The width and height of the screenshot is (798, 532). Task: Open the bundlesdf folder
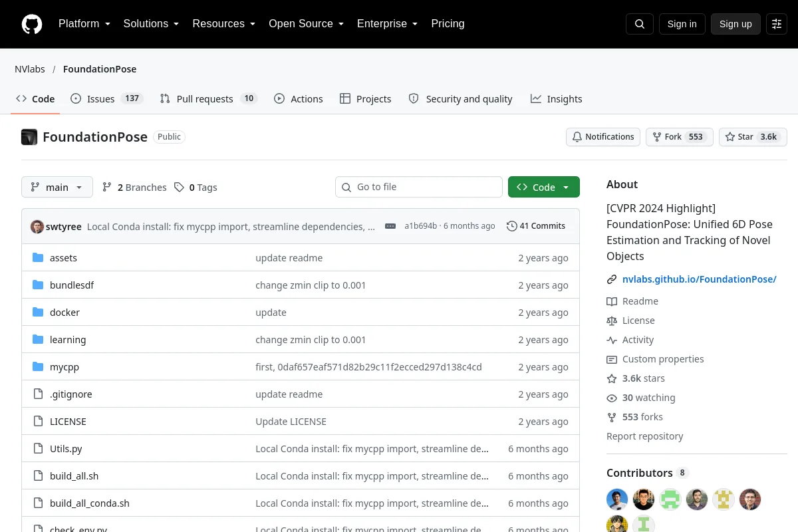(72, 285)
